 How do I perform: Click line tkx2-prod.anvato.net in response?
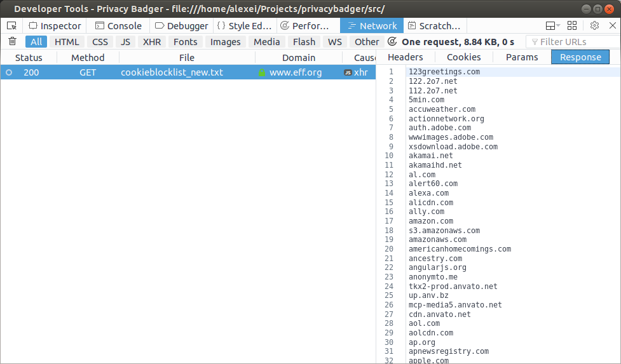(x=453, y=286)
